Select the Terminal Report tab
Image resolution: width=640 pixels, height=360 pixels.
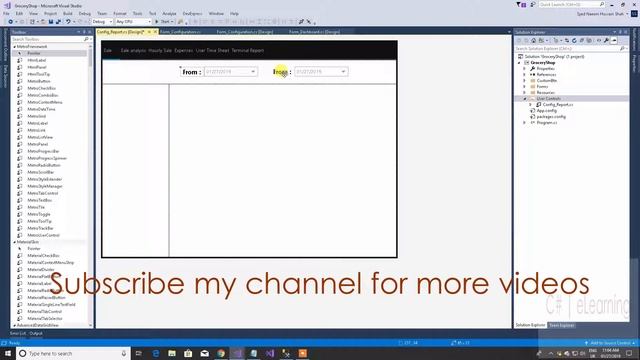[x=248, y=51]
